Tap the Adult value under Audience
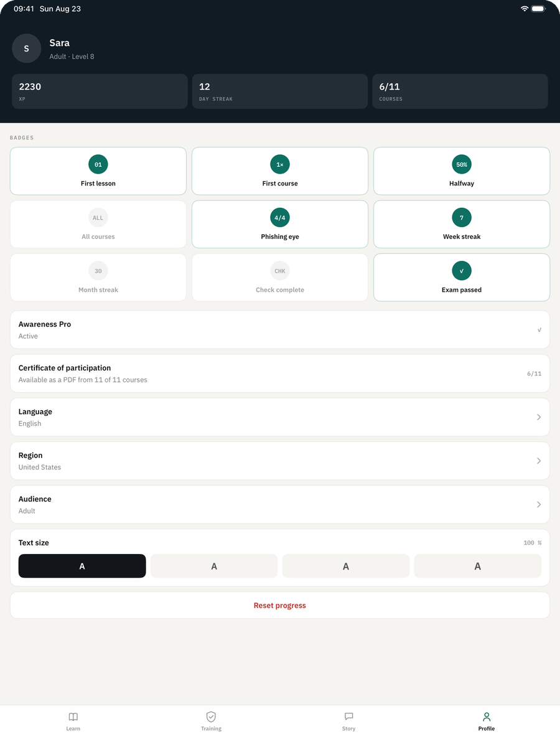 [27, 510]
